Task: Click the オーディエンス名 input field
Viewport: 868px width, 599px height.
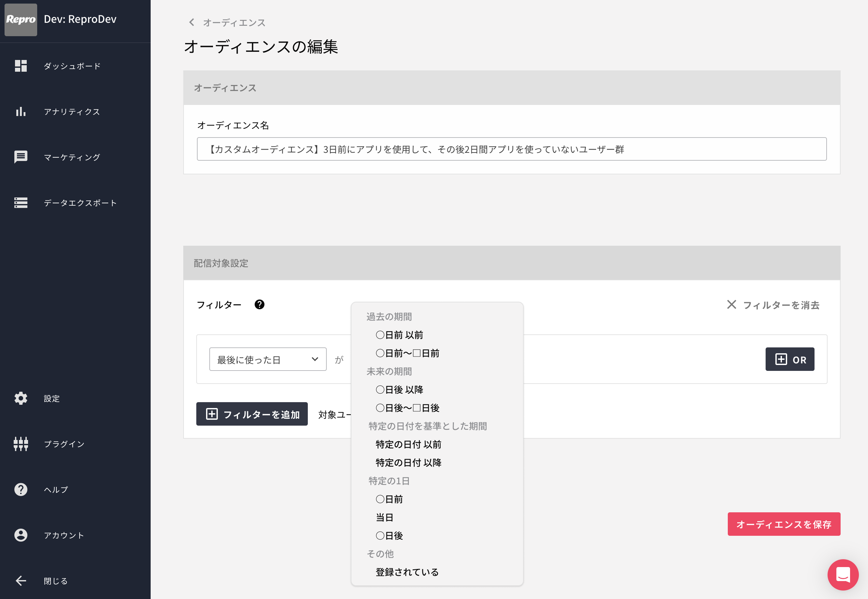Action: point(512,149)
